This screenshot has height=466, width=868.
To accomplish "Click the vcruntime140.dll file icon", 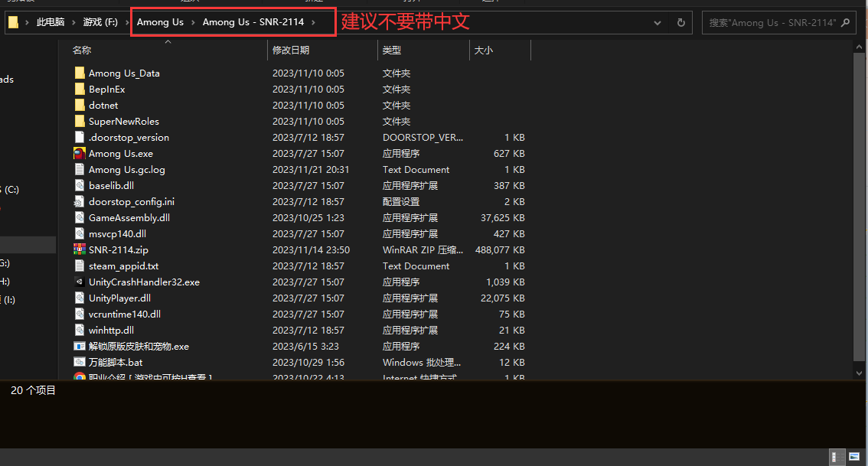I will click(80, 314).
